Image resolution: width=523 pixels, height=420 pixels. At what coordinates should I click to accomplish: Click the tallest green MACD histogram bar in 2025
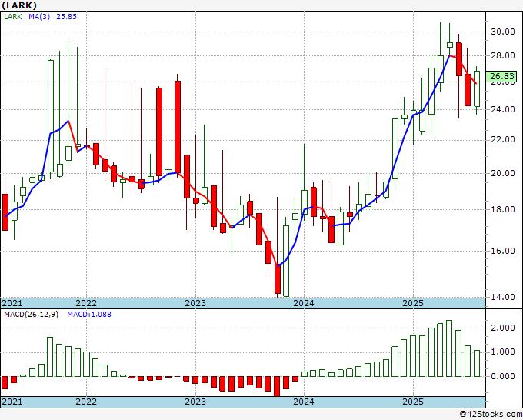pos(449,348)
